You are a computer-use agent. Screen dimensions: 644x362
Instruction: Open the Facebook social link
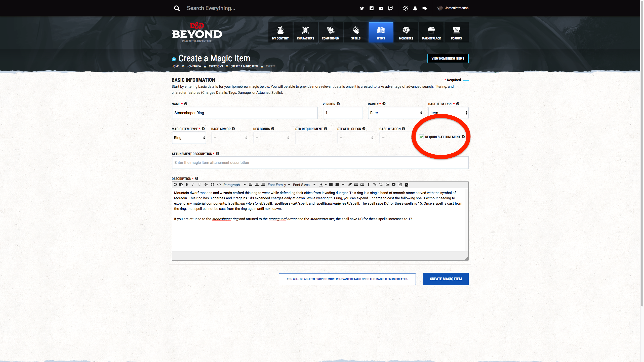372,8
